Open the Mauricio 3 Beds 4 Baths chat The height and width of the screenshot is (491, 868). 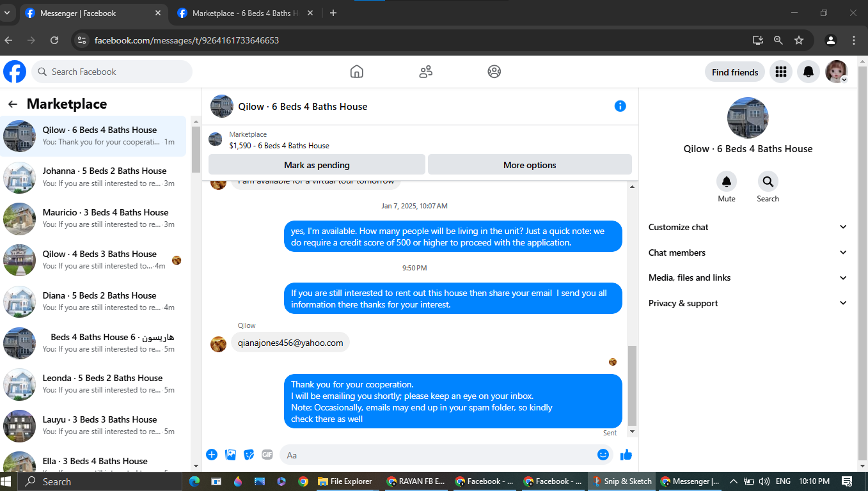pos(93,219)
